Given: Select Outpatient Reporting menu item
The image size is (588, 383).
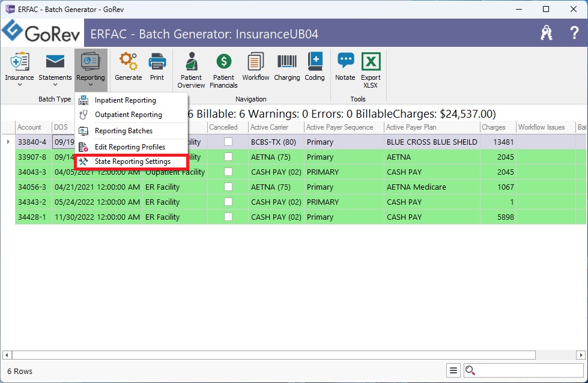Looking at the screenshot, I should (132, 115).
